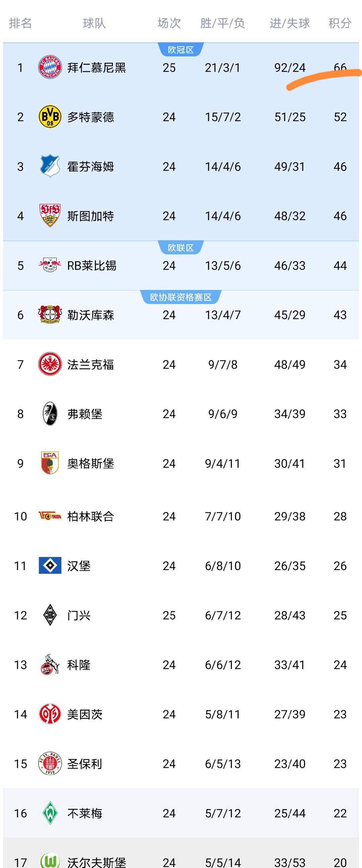Open the Union Berlin logo
Viewport: 362px width, 868px height.
pyautogui.click(x=50, y=516)
